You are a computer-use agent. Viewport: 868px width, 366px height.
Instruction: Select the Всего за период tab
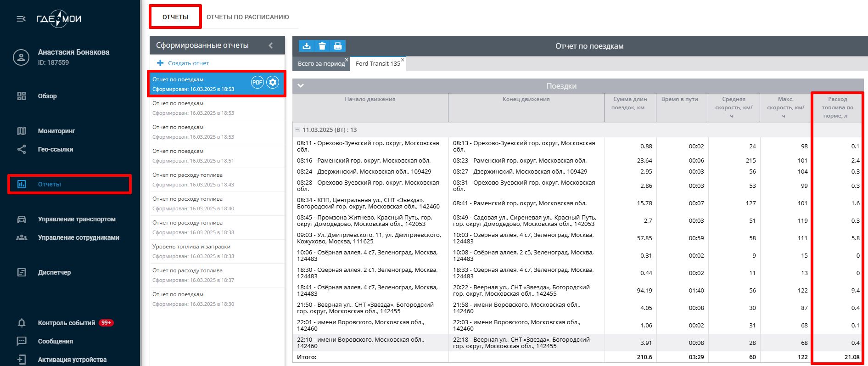[x=321, y=64]
